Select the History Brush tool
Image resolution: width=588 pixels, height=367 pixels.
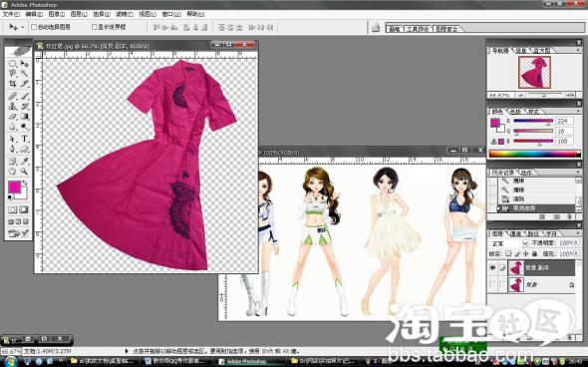(24, 106)
